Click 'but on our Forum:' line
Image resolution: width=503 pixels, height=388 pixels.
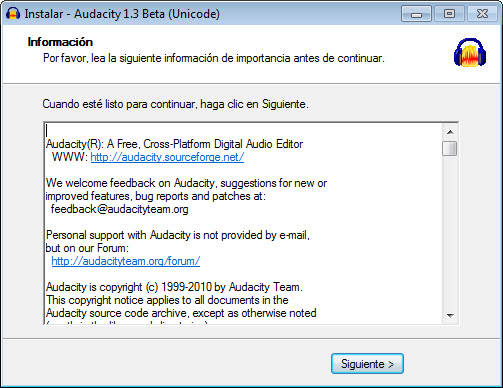point(87,248)
